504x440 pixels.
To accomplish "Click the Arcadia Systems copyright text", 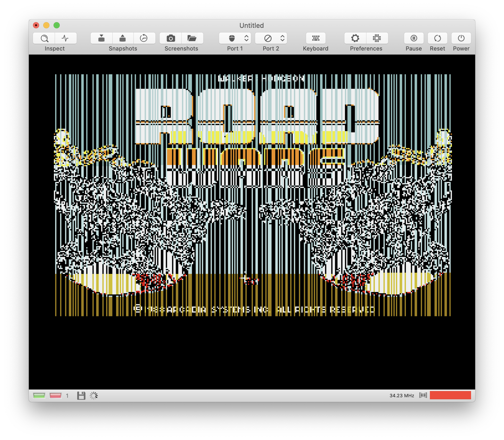I will point(254,309).
